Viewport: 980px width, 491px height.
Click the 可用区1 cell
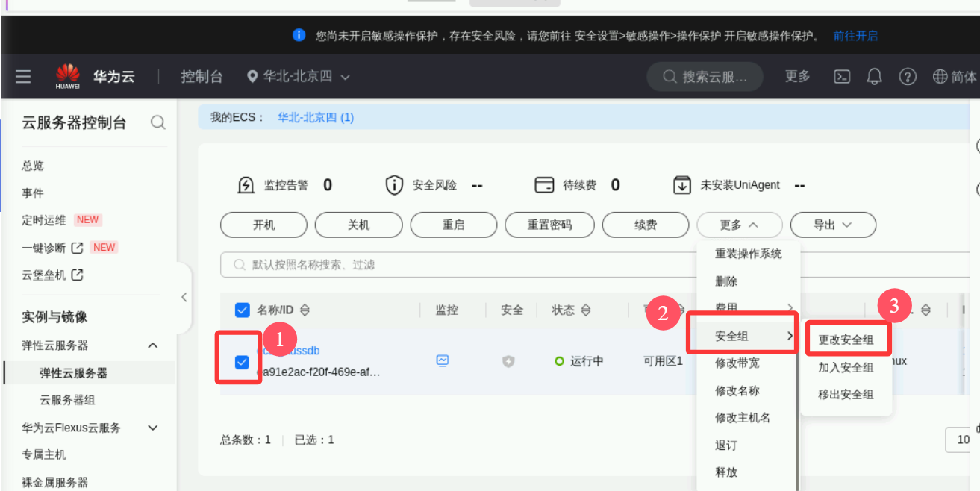(664, 361)
